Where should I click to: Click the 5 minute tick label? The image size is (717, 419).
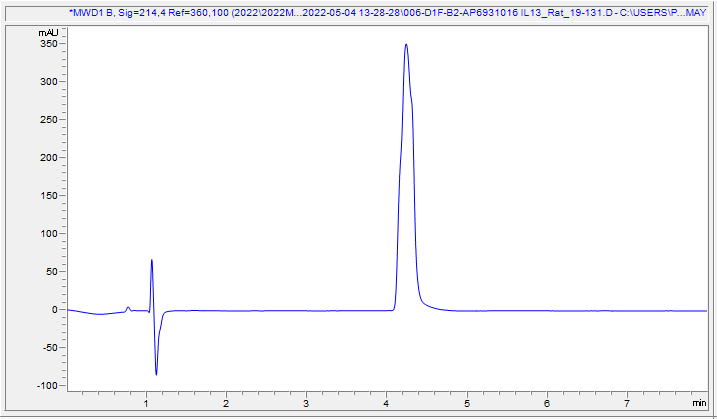[x=466, y=403]
